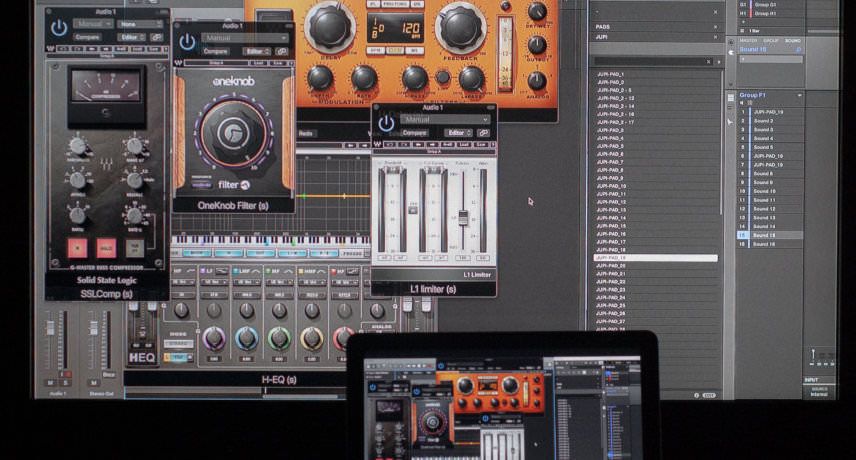Viewport: 856px width, 460px height.
Task: Click H-Delay output knob
Action: click(x=537, y=45)
